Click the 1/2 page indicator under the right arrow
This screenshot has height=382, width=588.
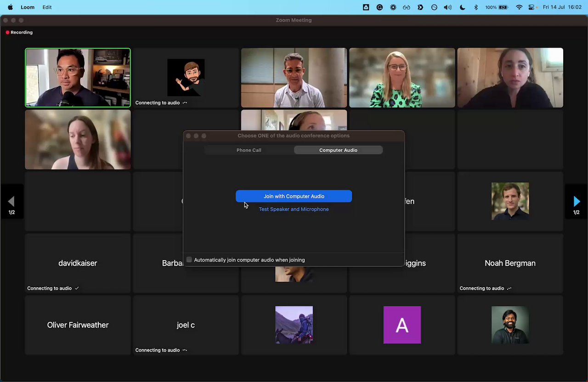click(x=577, y=212)
